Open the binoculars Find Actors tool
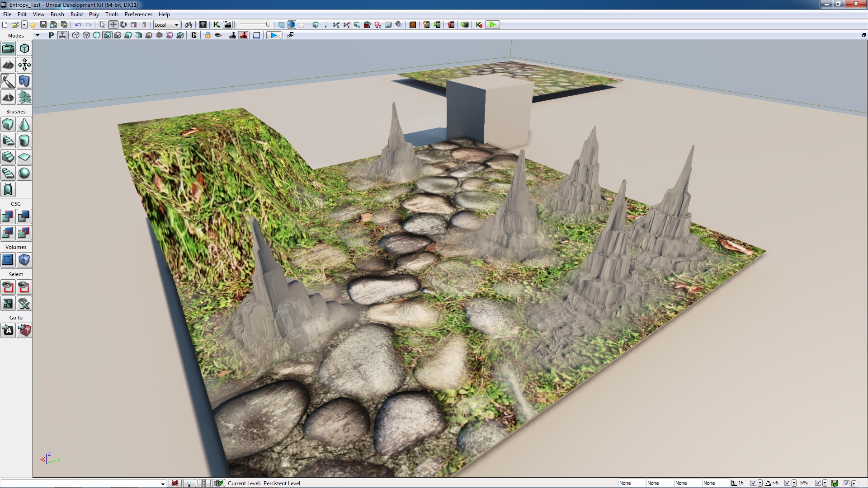 (189, 25)
